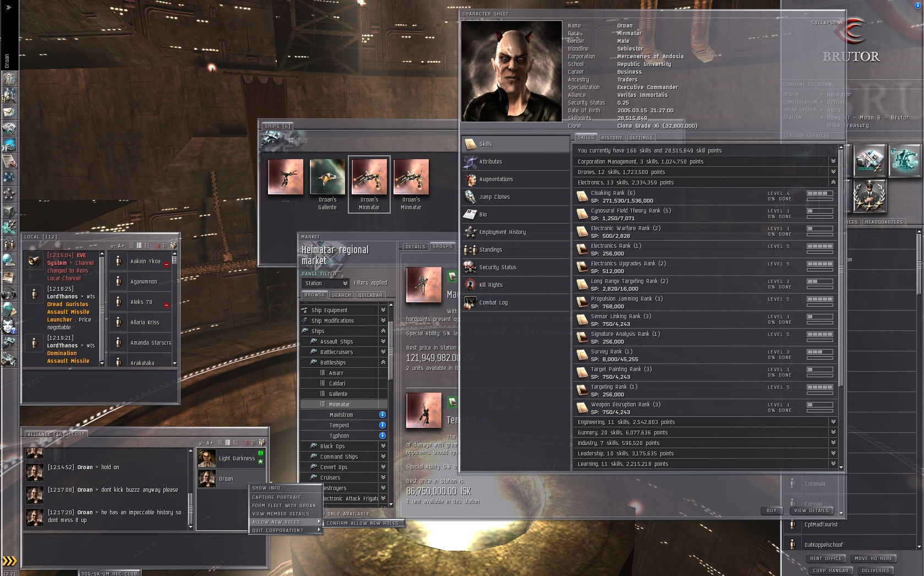Decrease Local chat font size with a-
This screenshot has height=576, width=924.
point(113,246)
